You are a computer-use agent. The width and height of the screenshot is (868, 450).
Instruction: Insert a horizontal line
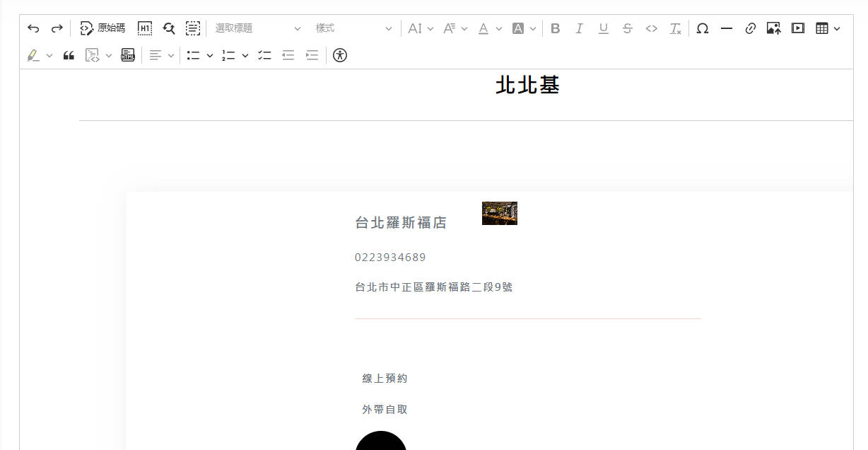[x=726, y=28]
